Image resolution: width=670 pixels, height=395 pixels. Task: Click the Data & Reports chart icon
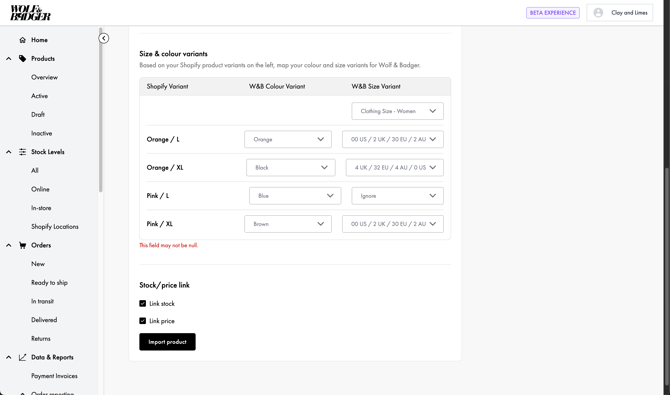coord(23,357)
